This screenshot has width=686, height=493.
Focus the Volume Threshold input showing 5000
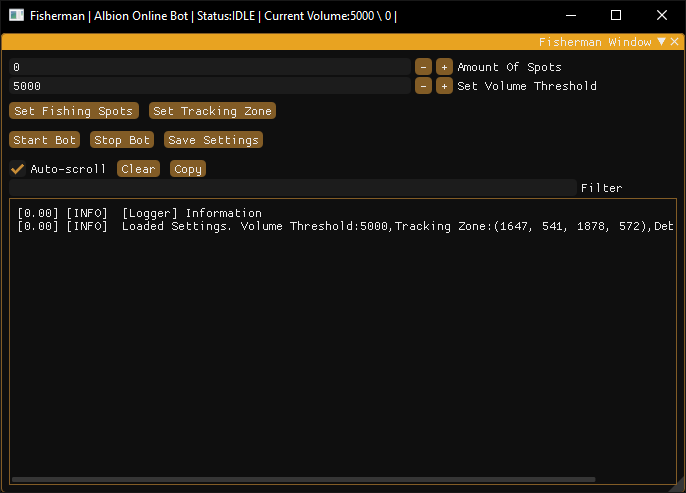tap(210, 86)
